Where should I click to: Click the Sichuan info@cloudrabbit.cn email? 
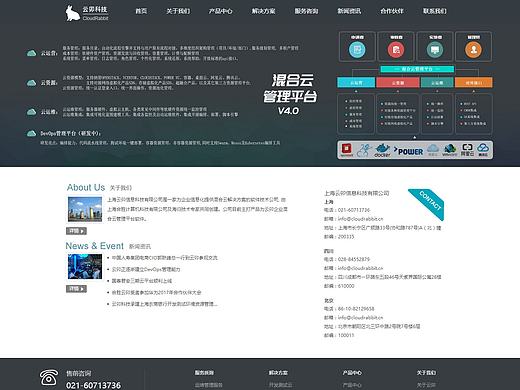tap(360, 268)
